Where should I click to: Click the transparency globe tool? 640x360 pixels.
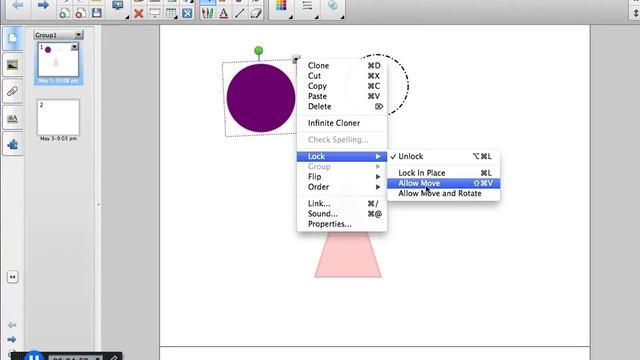(333, 5)
